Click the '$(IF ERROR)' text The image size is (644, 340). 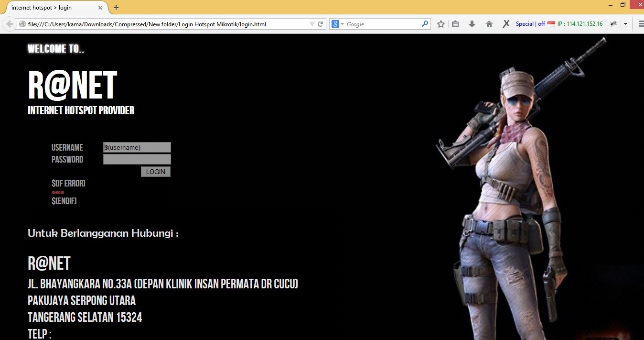click(x=68, y=184)
